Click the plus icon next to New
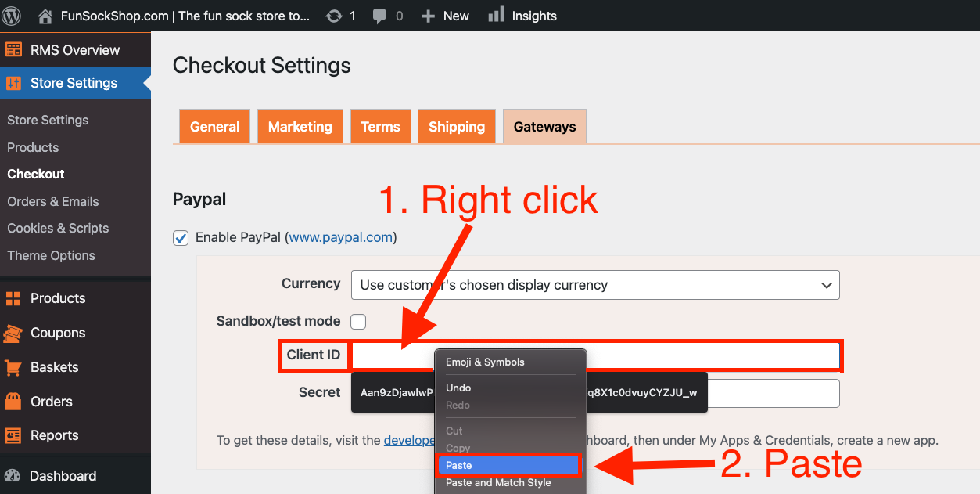Image resolution: width=980 pixels, height=494 pixels. point(428,16)
